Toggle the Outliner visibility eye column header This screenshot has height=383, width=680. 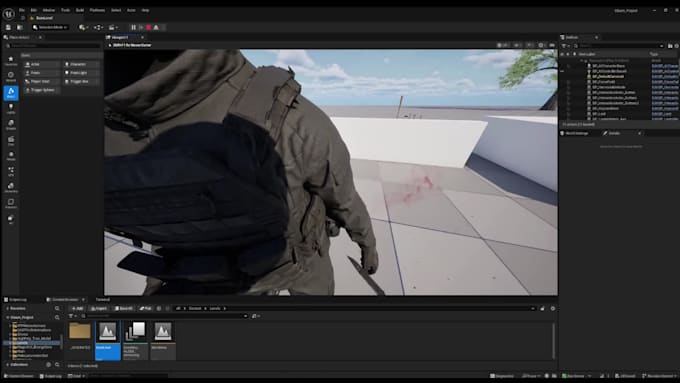click(x=562, y=54)
